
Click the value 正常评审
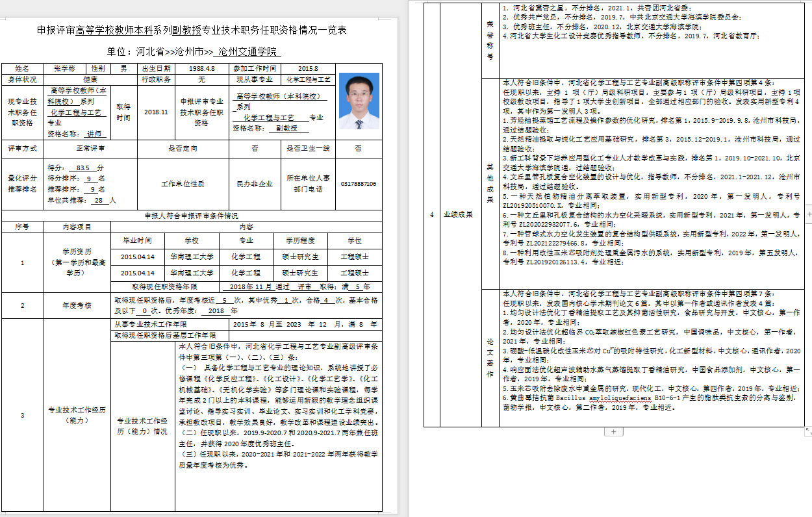point(90,149)
